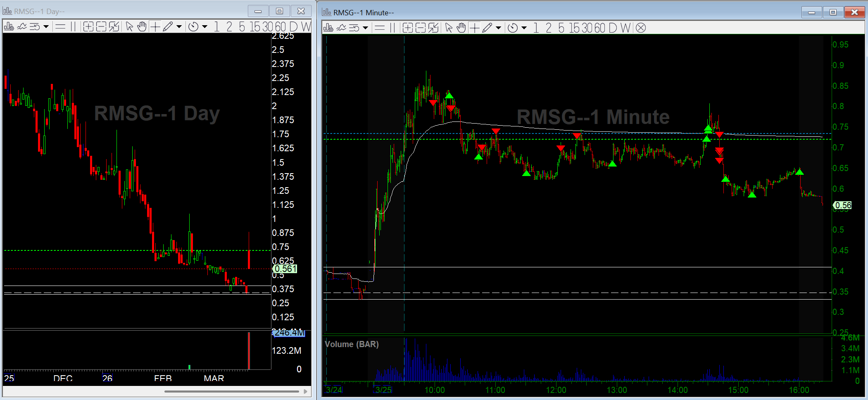Click the Volume (BAR) label in Minute chart

[352, 344]
